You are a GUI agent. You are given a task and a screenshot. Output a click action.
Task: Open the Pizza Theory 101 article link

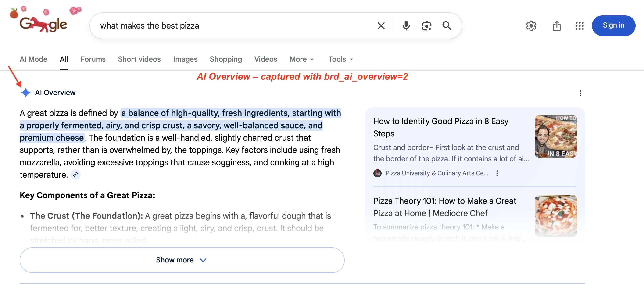tap(444, 207)
